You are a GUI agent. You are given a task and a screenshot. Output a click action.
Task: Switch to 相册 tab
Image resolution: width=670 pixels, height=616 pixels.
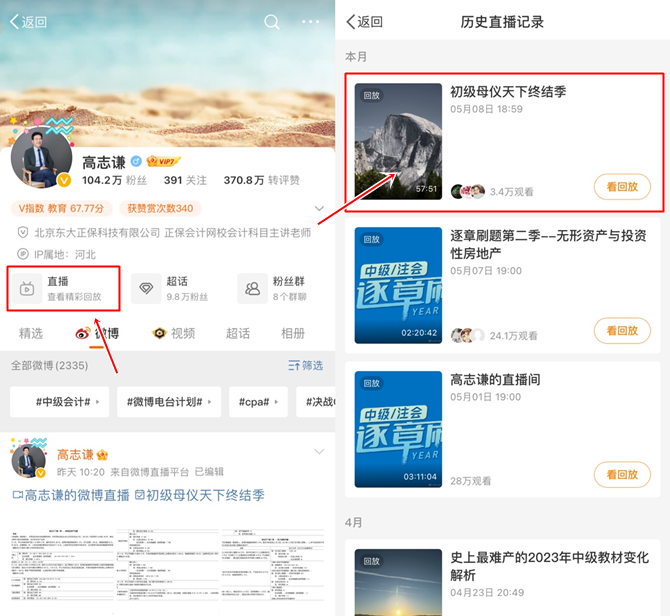point(293,333)
